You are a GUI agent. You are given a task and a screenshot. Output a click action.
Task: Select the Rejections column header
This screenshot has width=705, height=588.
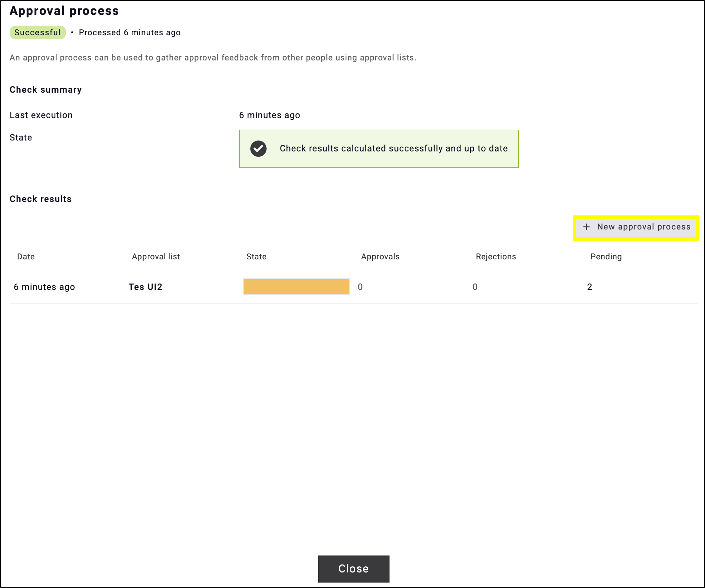coord(496,257)
